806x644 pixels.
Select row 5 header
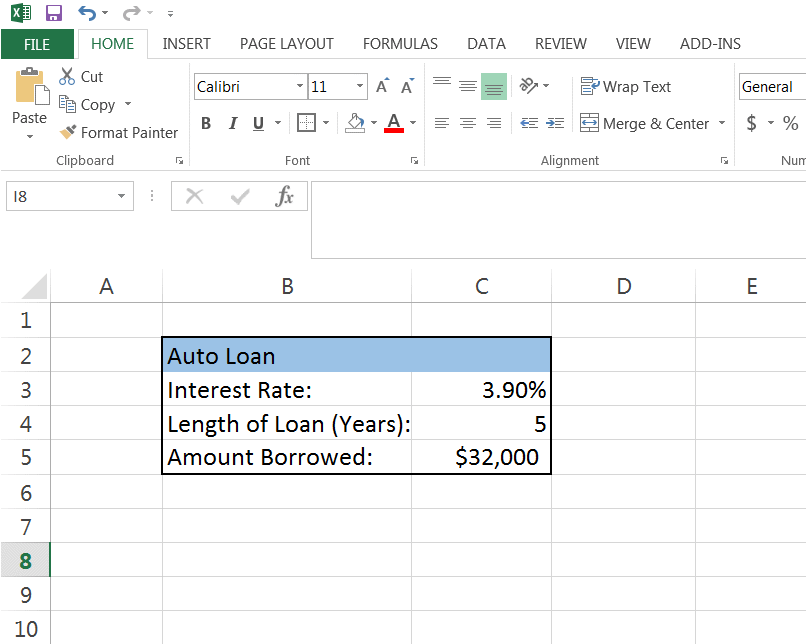pyautogui.click(x=26, y=457)
